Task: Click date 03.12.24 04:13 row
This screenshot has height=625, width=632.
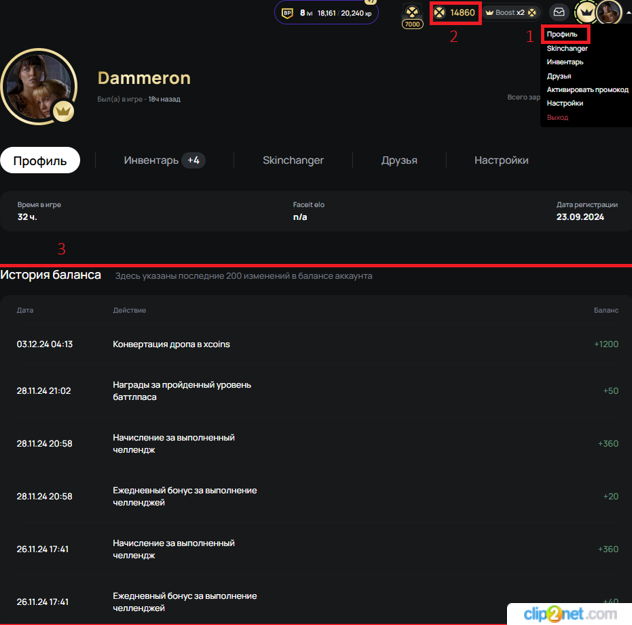Action: 45,344
